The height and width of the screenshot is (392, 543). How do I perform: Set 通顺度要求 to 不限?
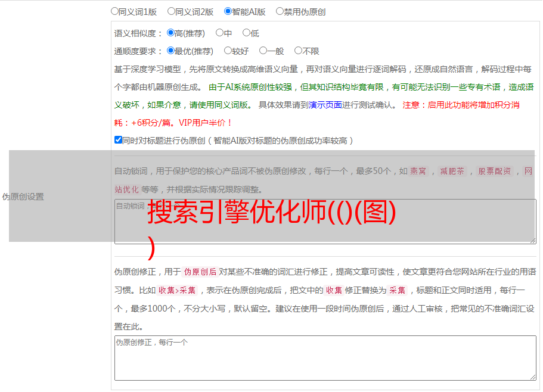(x=298, y=51)
